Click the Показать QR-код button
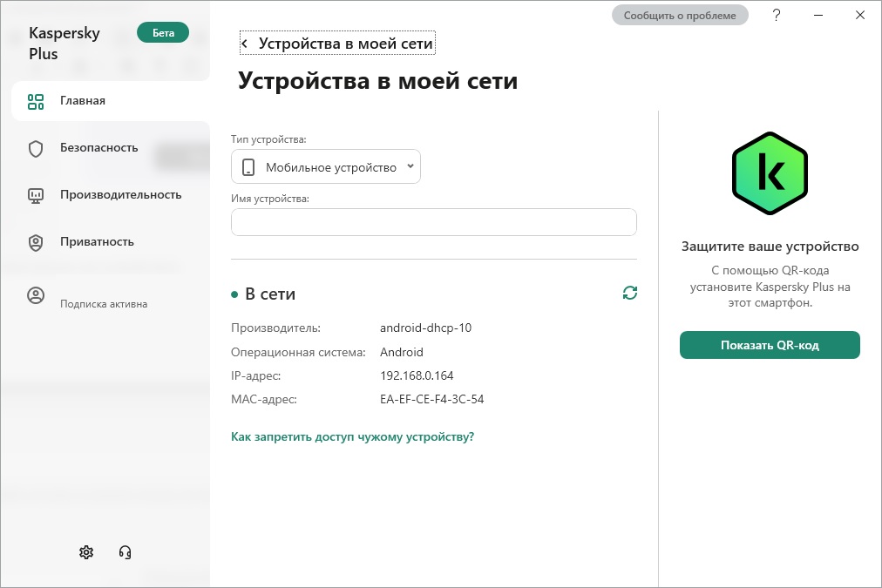Image resolution: width=882 pixels, height=588 pixels. (x=770, y=345)
